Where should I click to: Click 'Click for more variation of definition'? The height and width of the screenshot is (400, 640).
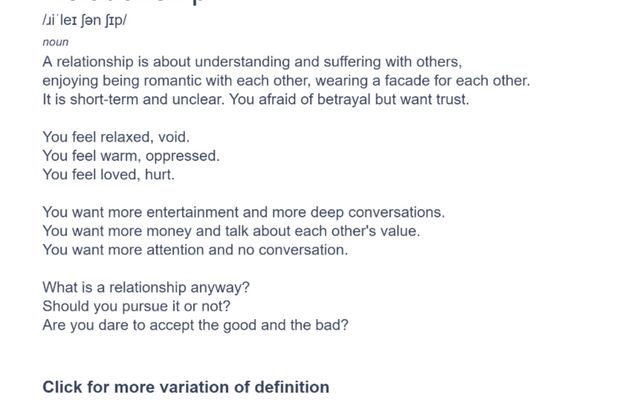(186, 387)
